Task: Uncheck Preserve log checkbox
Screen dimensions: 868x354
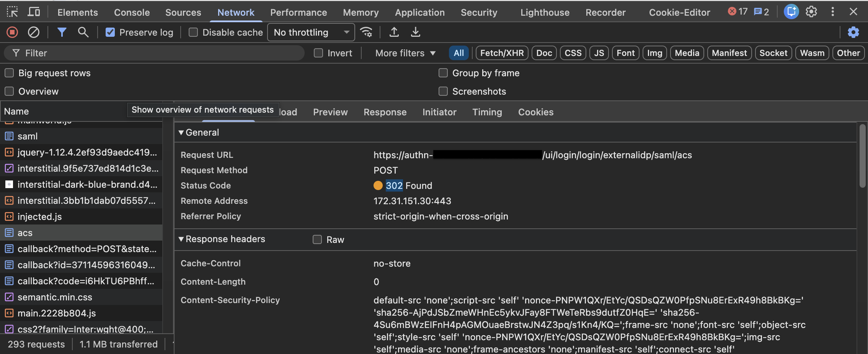Action: [x=110, y=33]
